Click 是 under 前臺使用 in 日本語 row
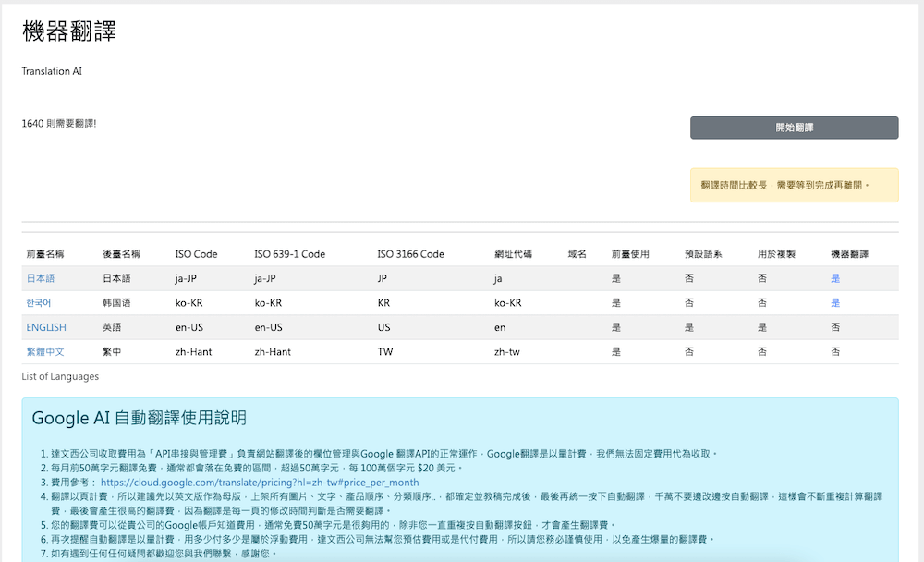 pyautogui.click(x=615, y=278)
